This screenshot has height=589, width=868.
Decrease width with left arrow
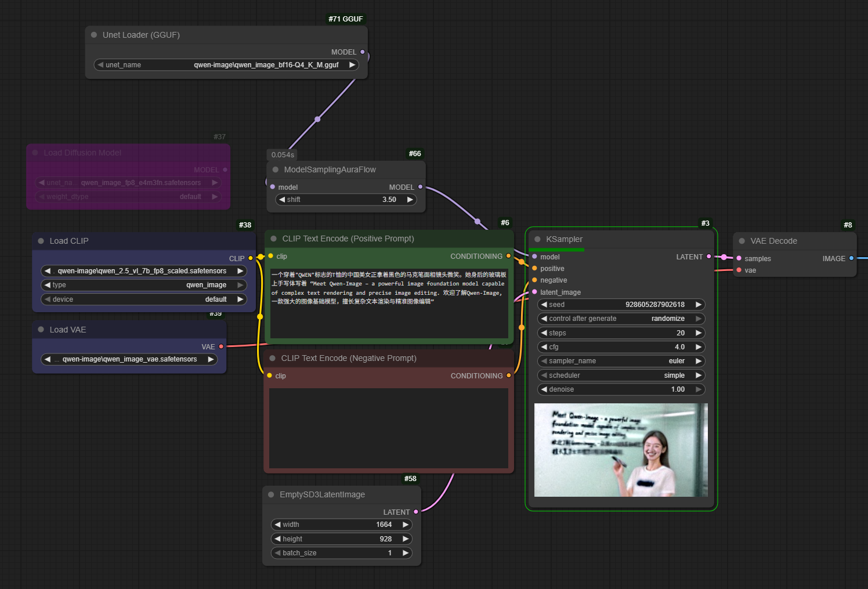click(278, 525)
